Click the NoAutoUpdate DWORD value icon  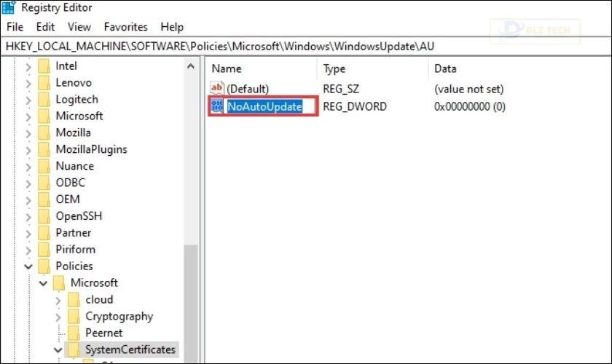[x=216, y=107]
